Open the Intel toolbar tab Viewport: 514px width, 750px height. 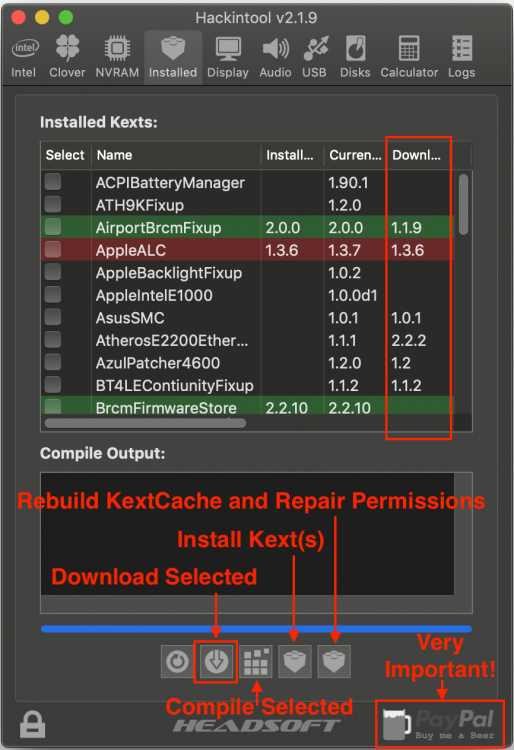[x=24, y=58]
